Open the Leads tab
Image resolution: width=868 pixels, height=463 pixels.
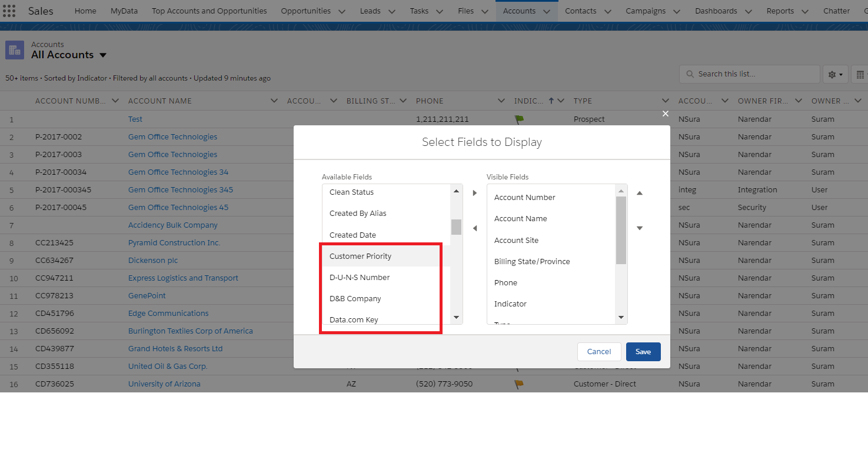[370, 11]
